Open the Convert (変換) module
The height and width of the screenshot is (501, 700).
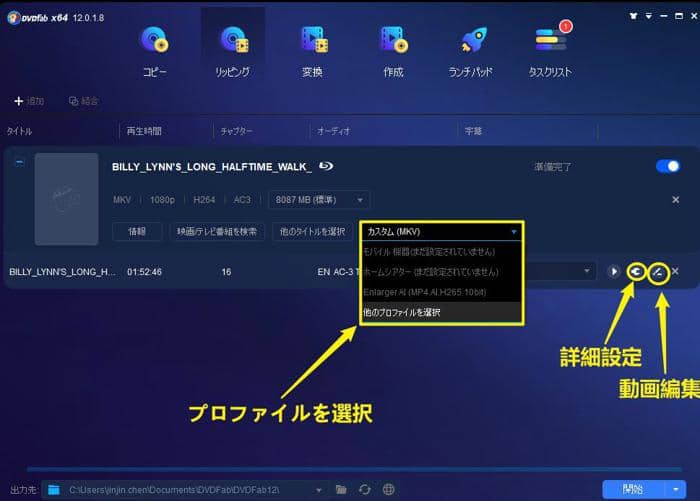(312, 51)
